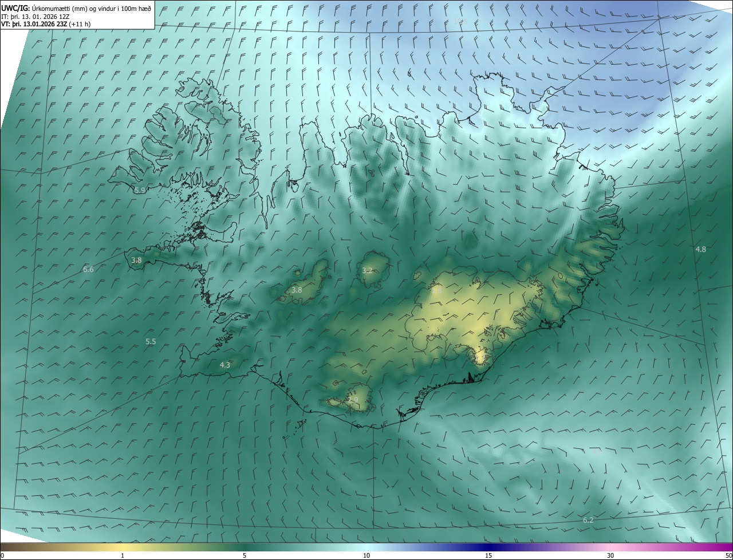Select the valid time line 'VT: þri. 13.01.2026 23Z (+11 h)'
Viewport: 733px width, 560px height.
(x=46, y=23)
